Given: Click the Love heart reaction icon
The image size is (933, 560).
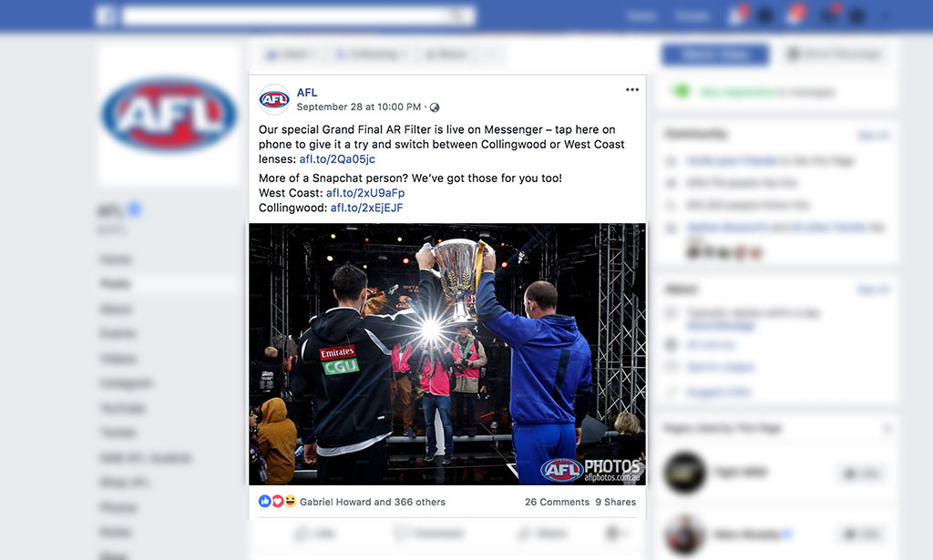Looking at the screenshot, I should coord(277,501).
